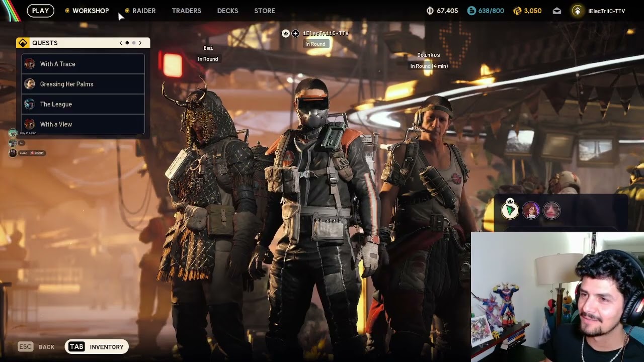
Task: Select the Emi player name label
Action: pos(208,48)
